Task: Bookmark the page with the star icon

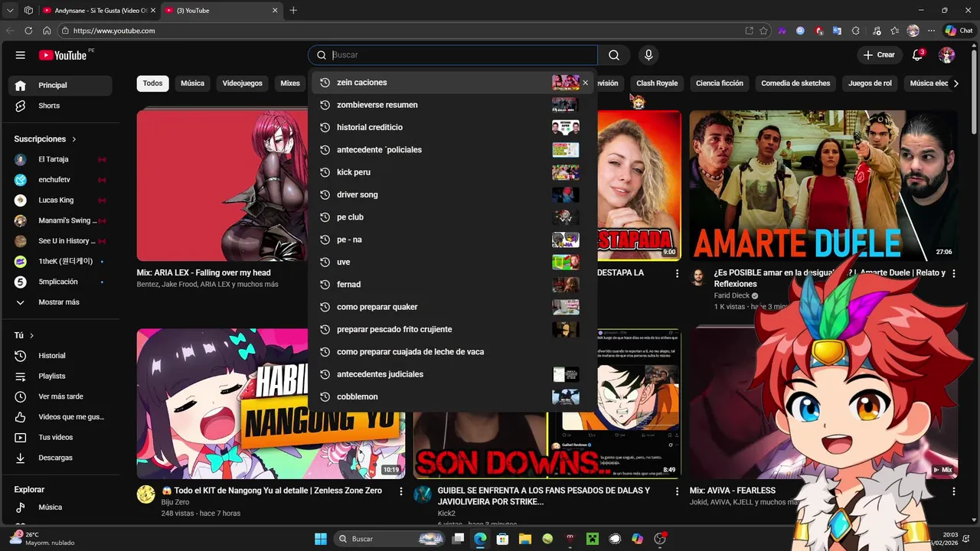Action: point(763,31)
